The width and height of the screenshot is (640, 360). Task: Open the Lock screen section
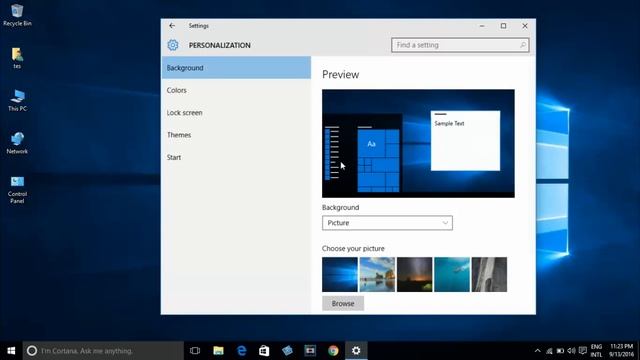click(236, 113)
